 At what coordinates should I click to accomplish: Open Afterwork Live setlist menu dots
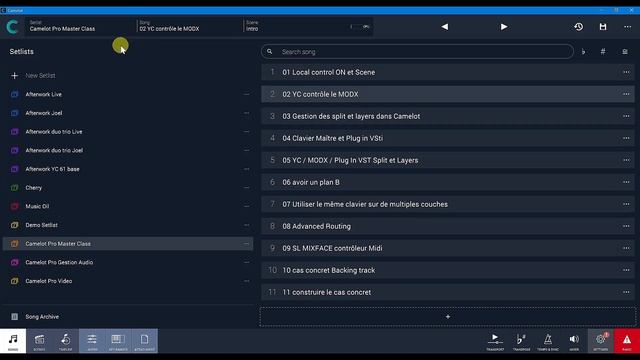(x=247, y=94)
